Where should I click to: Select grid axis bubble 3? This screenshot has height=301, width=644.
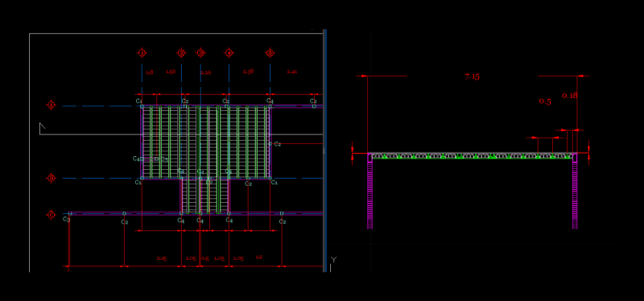(200, 53)
